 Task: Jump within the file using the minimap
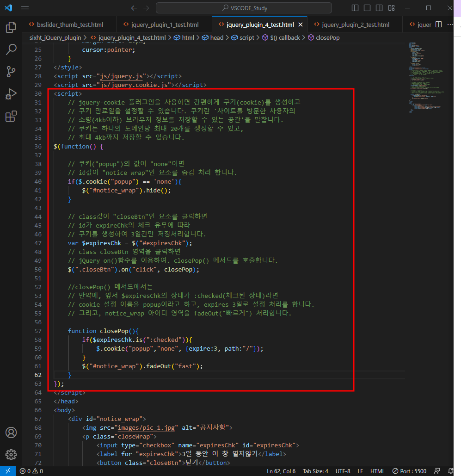[x=425, y=78]
